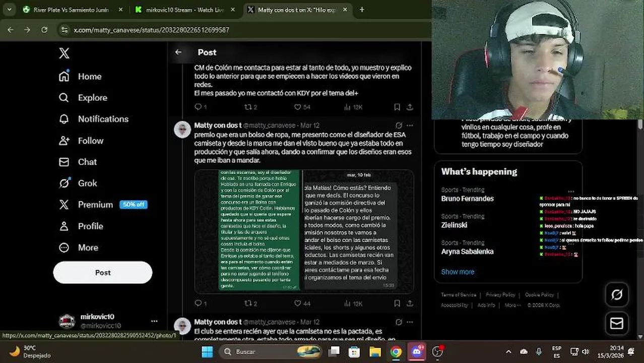Open Windows Start menu

207,351
